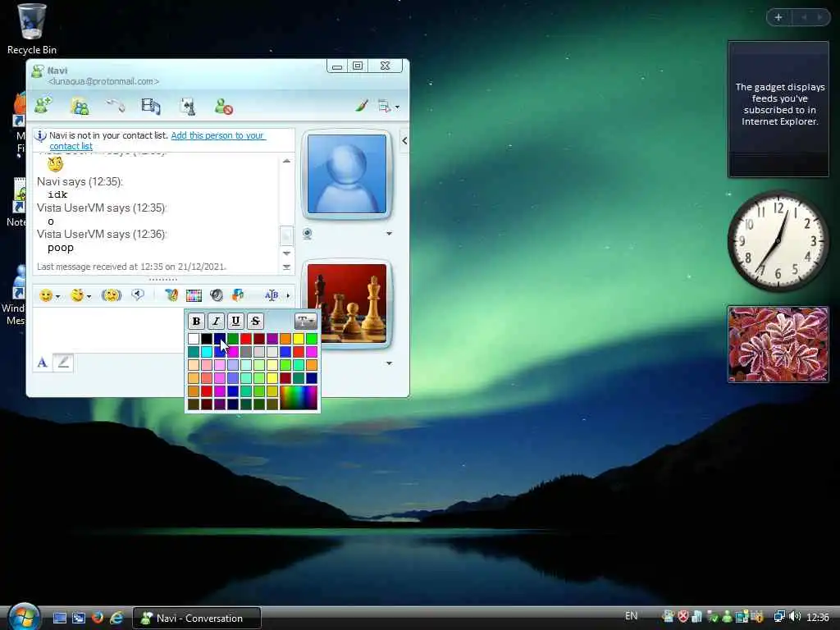Image resolution: width=840 pixels, height=630 pixels.
Task: Click the angry emoticon in the chat
Action: pos(55,164)
